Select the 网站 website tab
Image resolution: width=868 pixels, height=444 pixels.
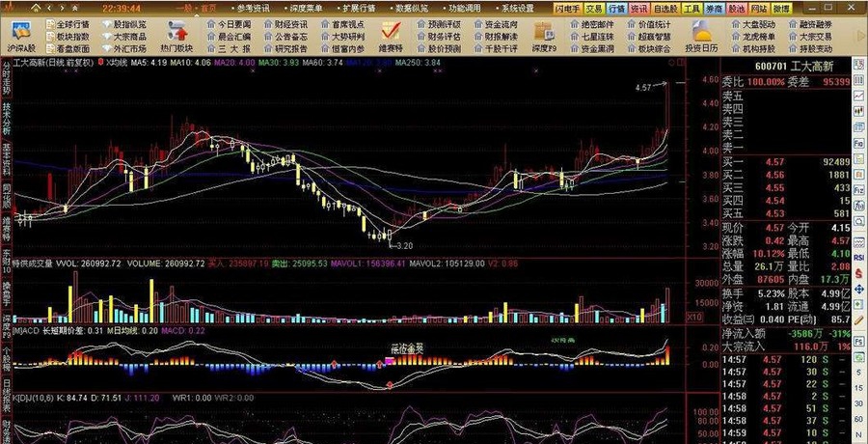[759, 9]
